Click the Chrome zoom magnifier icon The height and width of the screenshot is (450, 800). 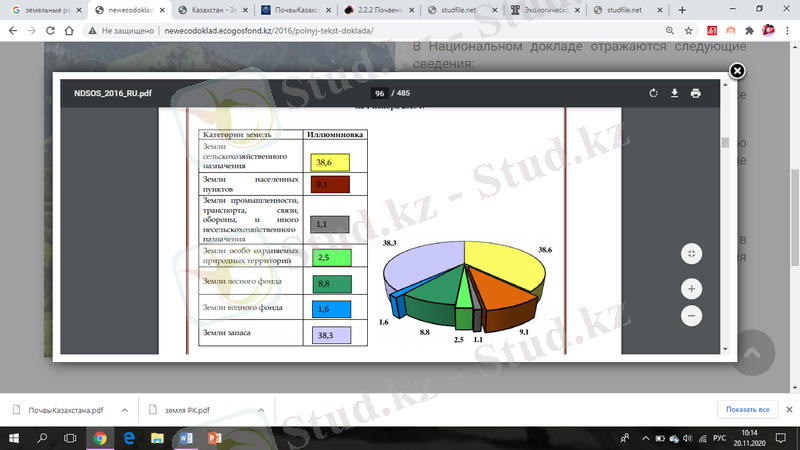pyautogui.click(x=669, y=31)
